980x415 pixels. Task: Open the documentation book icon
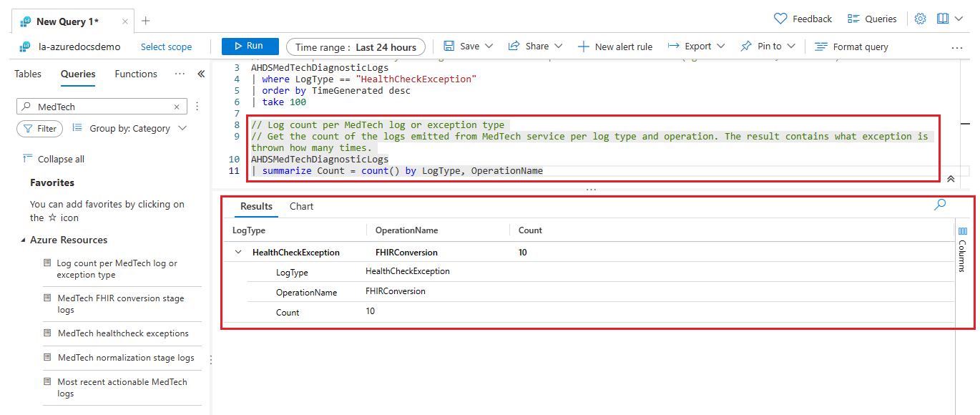(943, 19)
